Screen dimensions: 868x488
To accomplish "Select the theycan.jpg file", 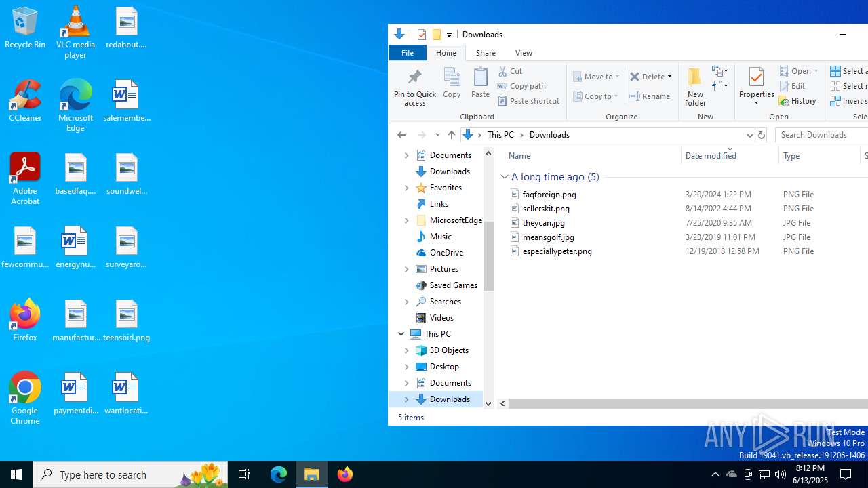I will click(x=543, y=223).
